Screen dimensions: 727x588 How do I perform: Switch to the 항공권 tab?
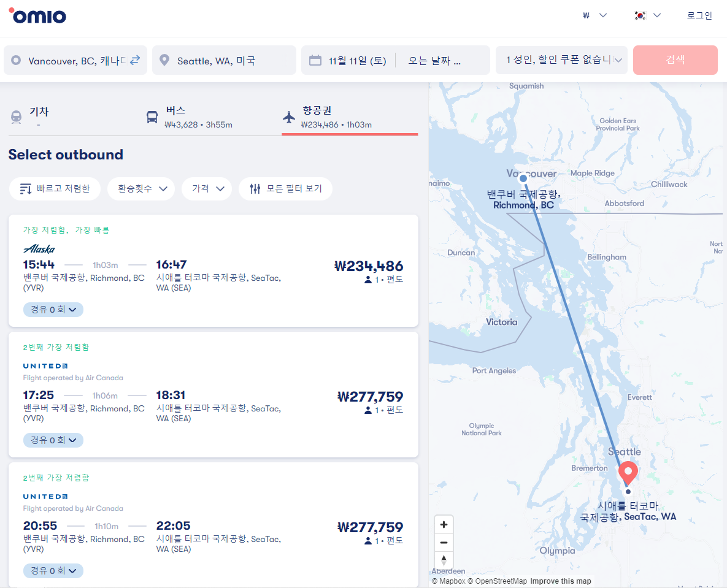click(350, 116)
